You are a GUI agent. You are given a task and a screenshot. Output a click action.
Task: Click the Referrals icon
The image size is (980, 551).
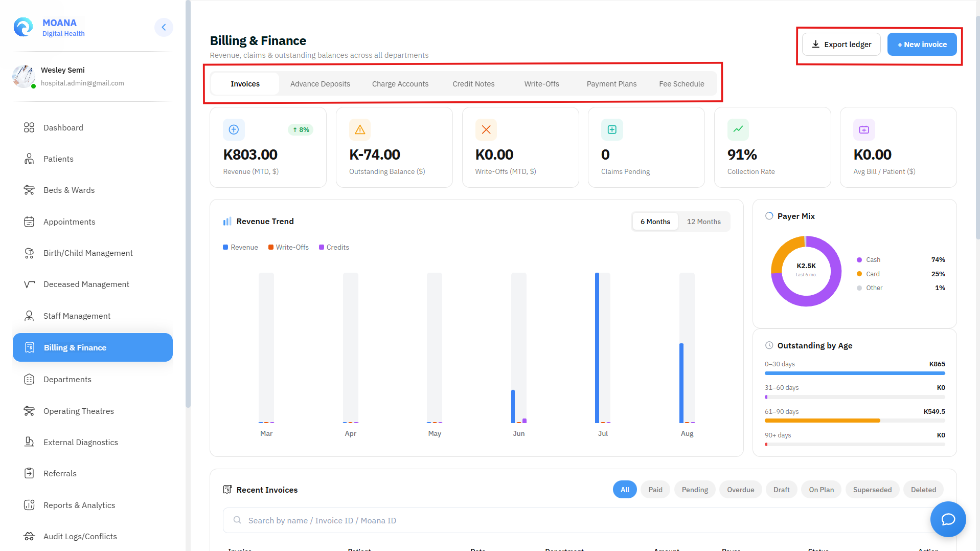pyautogui.click(x=29, y=473)
